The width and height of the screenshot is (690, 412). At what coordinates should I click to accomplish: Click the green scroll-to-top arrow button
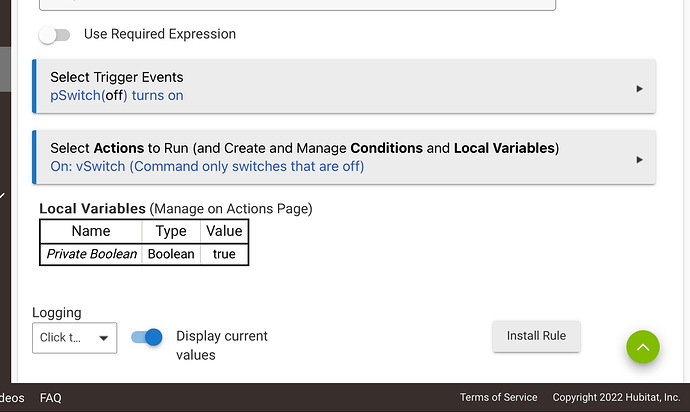[x=643, y=347]
